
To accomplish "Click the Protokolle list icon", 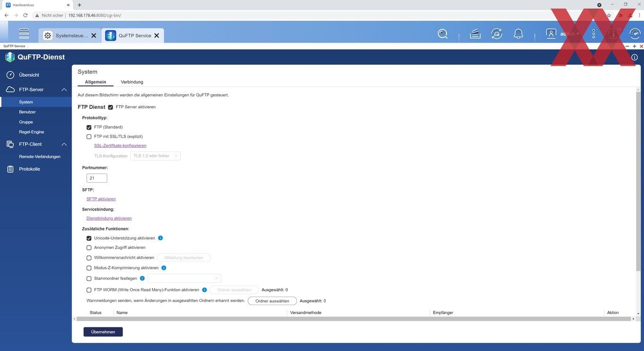I will [x=10, y=169].
